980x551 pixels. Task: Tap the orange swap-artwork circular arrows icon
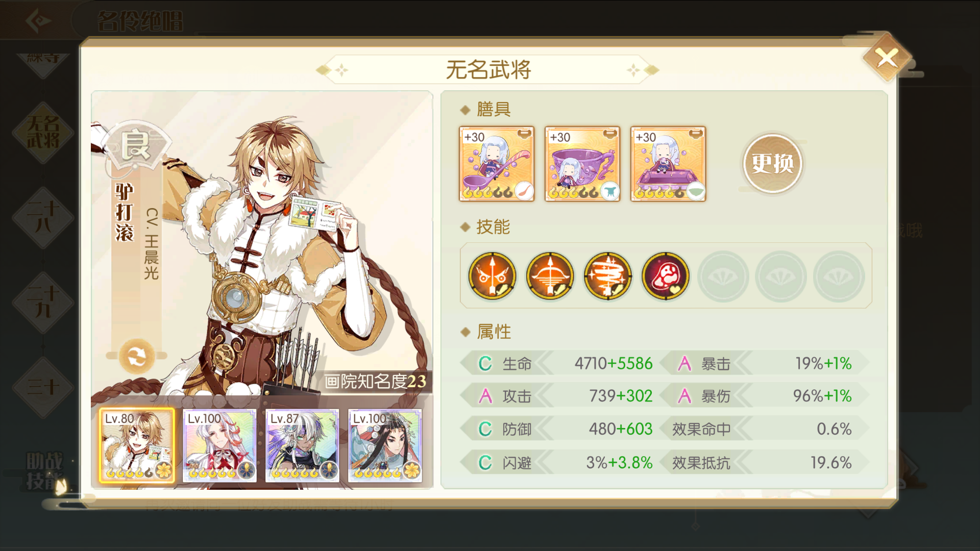coord(137,356)
